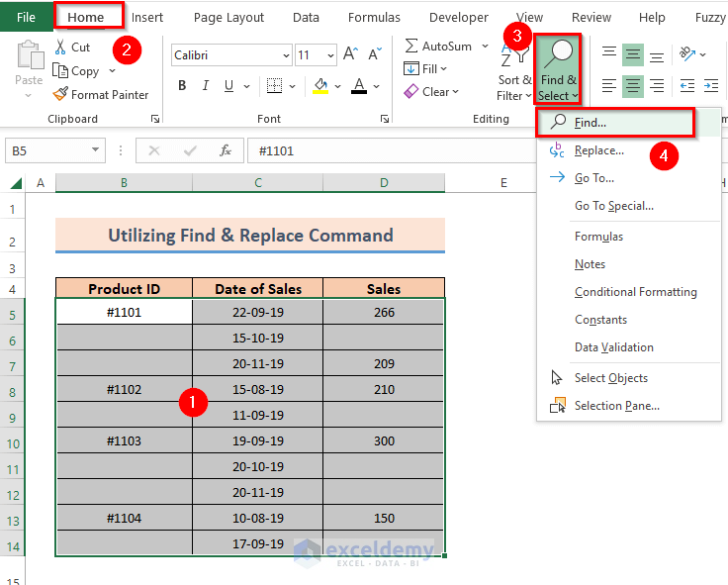Open the Name Box dropdown arrow
The width and height of the screenshot is (728, 585).
click(x=96, y=150)
